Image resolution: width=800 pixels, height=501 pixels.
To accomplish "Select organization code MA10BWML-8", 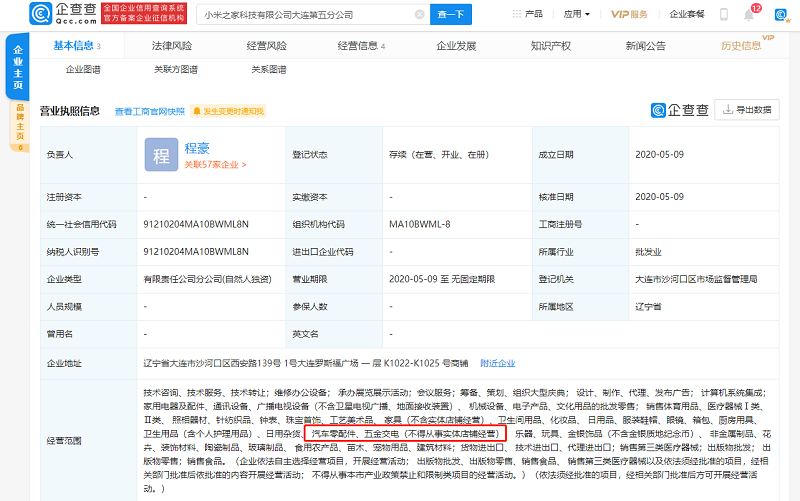I will pos(419,224).
